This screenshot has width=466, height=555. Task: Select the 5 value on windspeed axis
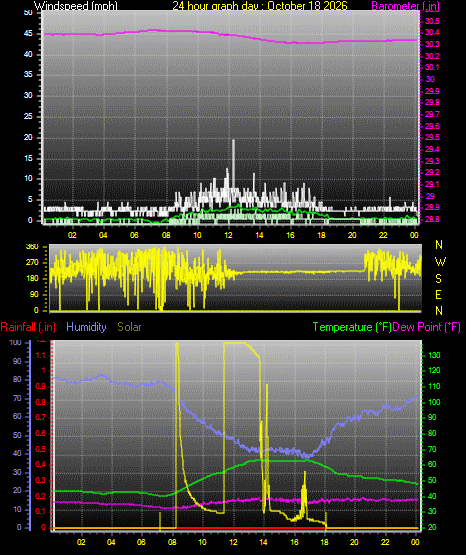30,200
